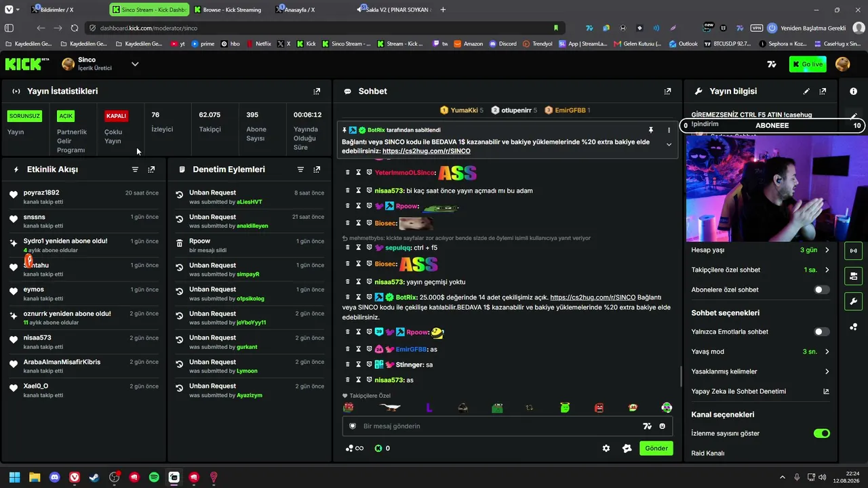Open Discord from the Windows taskbar
The height and width of the screenshot is (488, 868).
pos(55,477)
